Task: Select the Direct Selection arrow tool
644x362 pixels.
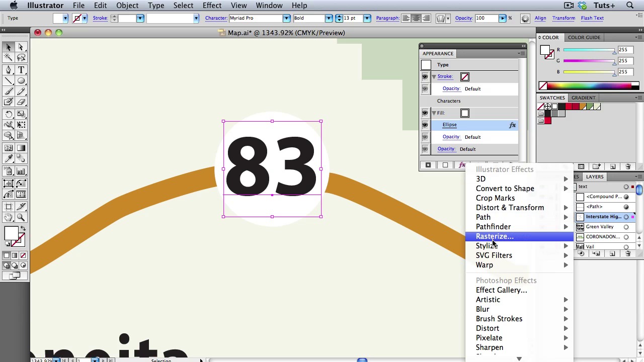Action: 21,47
